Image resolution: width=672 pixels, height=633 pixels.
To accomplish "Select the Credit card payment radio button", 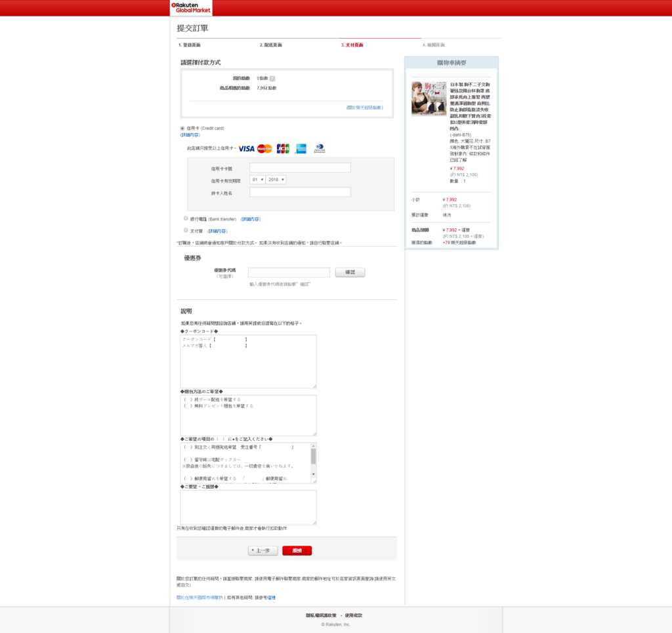I will (x=182, y=129).
